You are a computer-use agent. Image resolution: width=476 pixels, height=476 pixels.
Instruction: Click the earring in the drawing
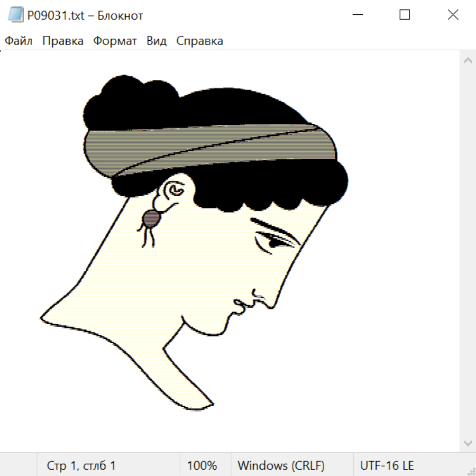click(x=151, y=218)
